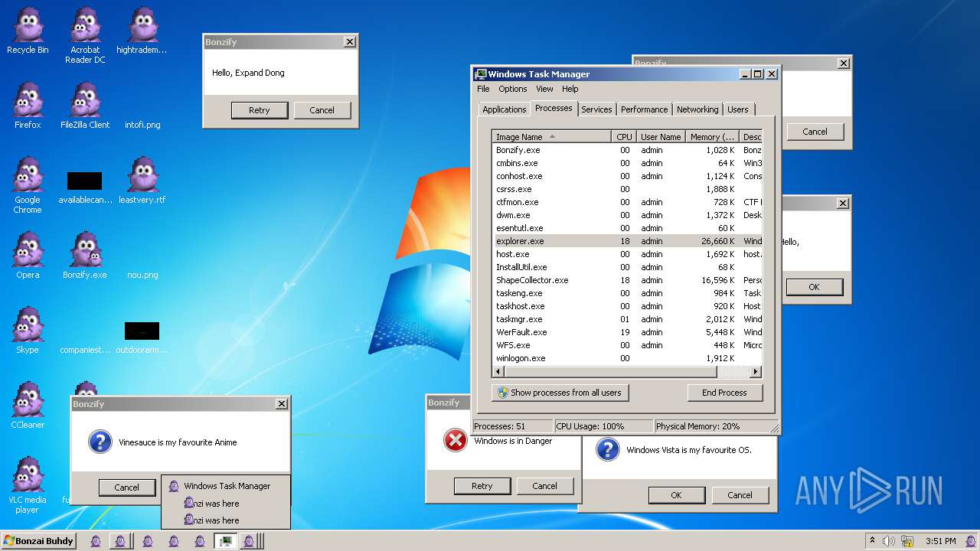Screen dimensions: 980x551
Task: Switch to the Applications tab
Action: point(504,109)
